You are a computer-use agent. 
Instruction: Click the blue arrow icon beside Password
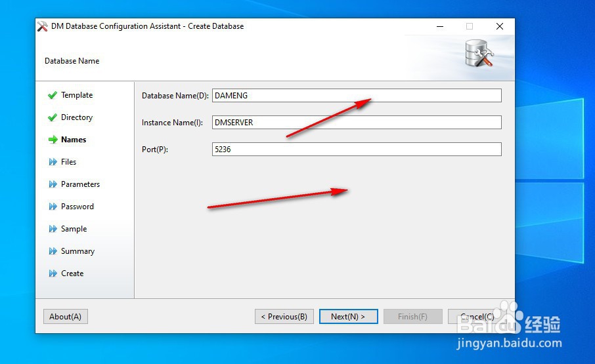tap(53, 207)
